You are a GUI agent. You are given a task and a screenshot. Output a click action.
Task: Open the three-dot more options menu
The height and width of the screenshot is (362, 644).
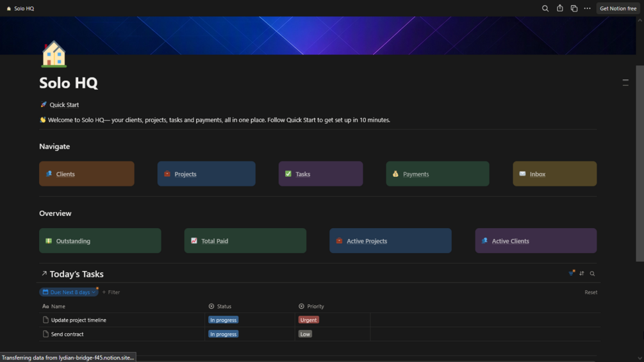pos(588,8)
